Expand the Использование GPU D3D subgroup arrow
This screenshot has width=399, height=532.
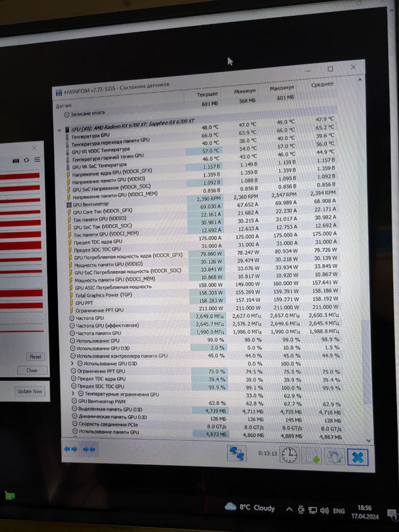pos(72,363)
